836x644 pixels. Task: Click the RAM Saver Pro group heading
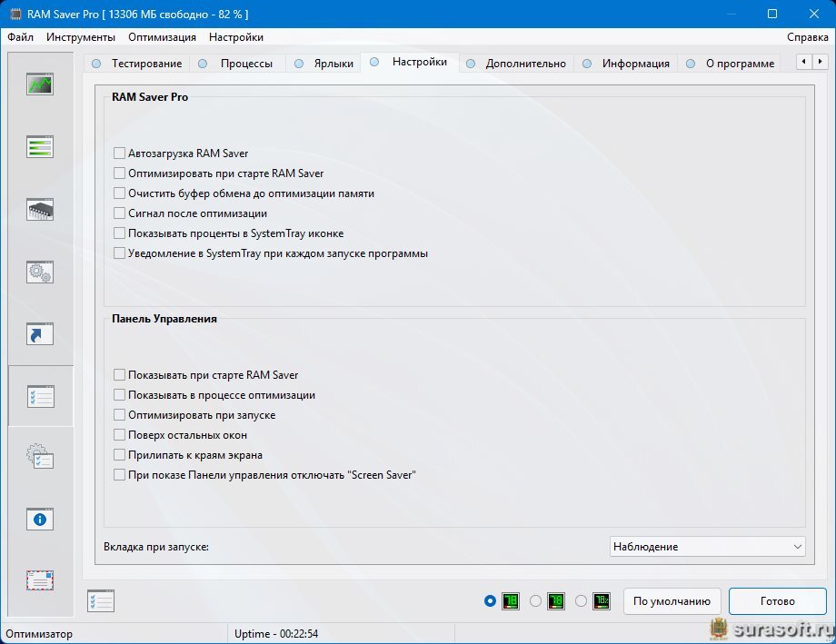(150, 97)
